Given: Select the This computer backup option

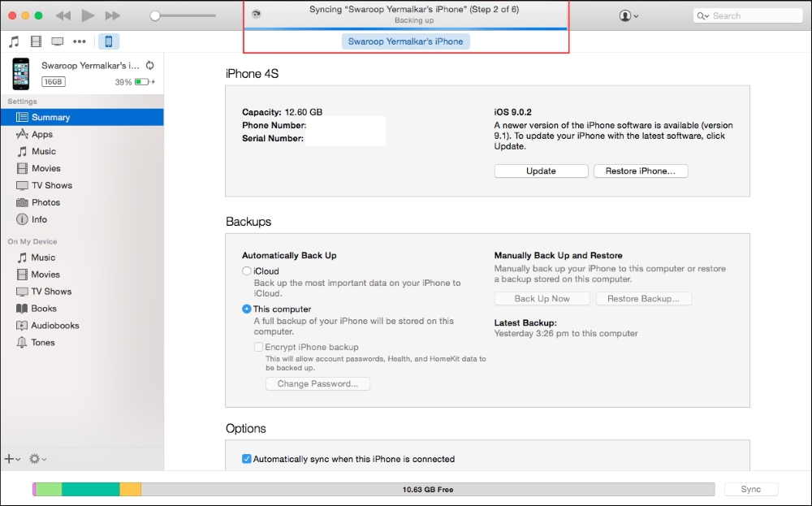Looking at the screenshot, I should click(x=247, y=309).
